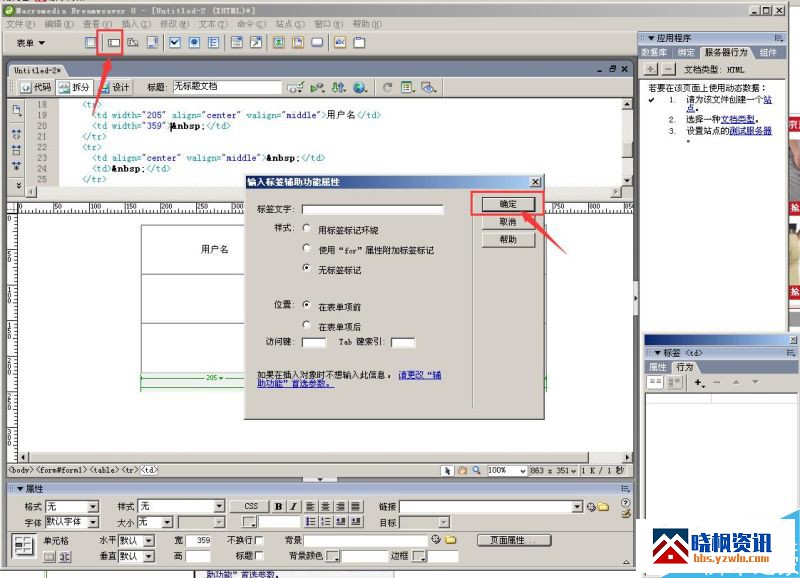Insert a radio group form element

click(214, 43)
